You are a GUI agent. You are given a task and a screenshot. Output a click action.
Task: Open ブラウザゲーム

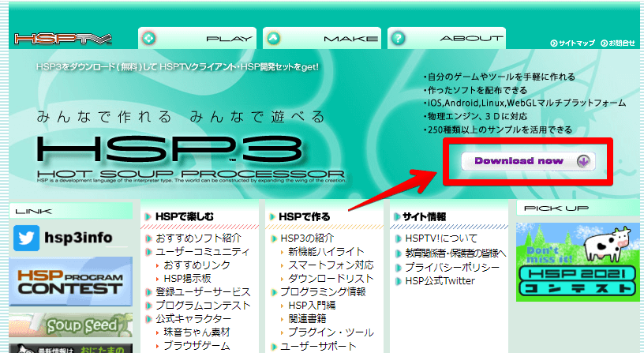pos(197,346)
